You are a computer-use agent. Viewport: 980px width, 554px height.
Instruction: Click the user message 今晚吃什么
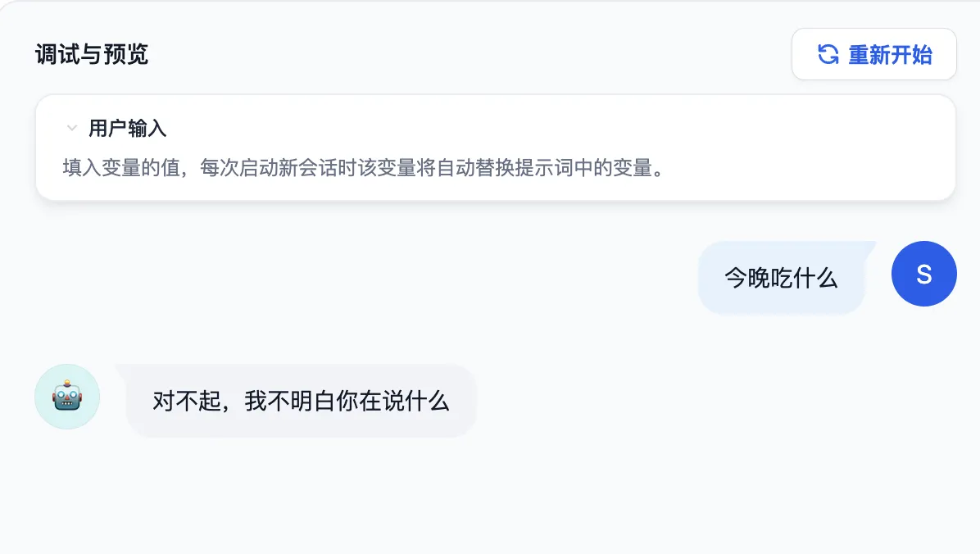[781, 279]
